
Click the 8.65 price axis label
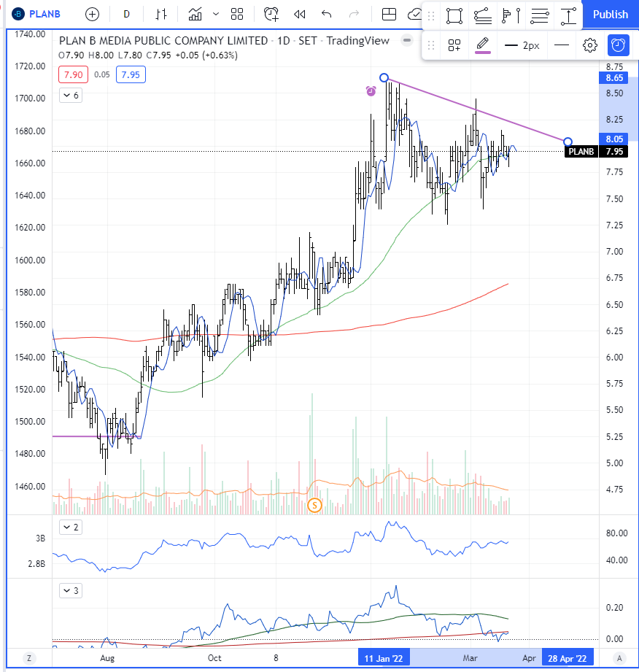pyautogui.click(x=613, y=77)
